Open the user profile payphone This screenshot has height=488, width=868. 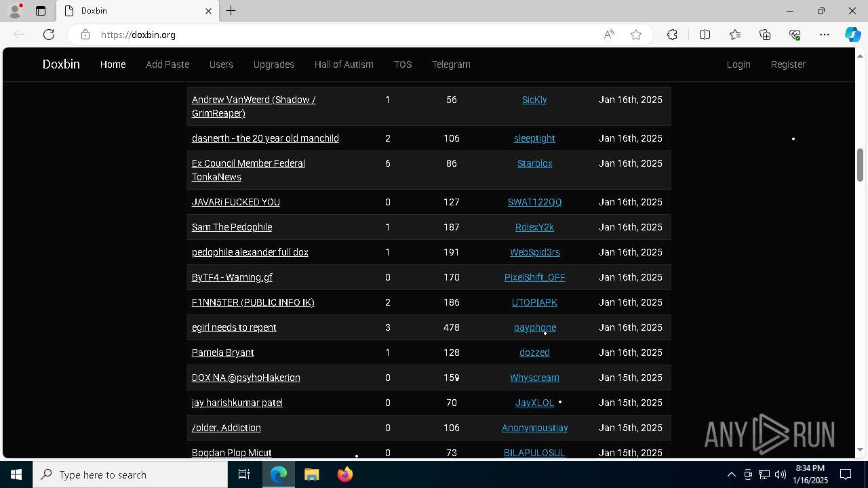click(534, 327)
